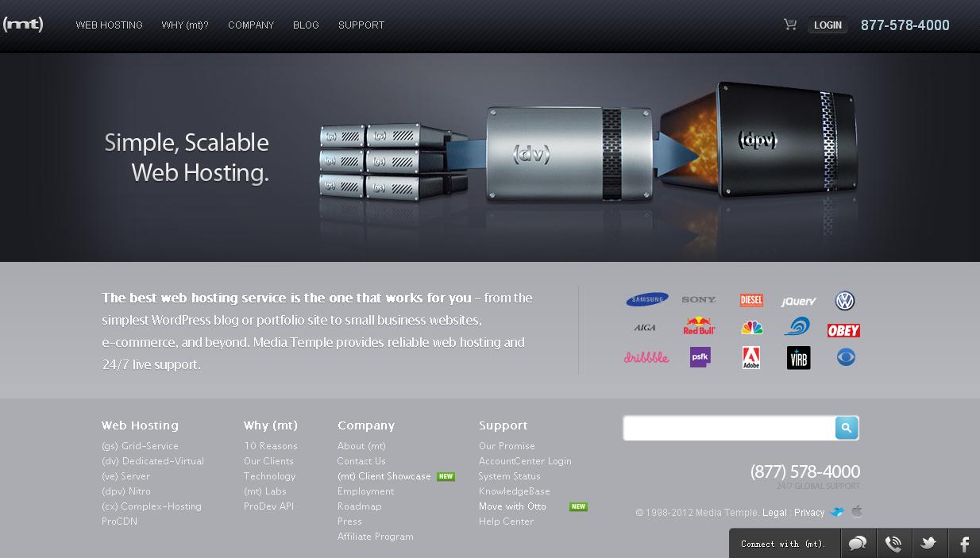Open ProDev API link
This screenshot has height=558, width=980.
(268, 506)
